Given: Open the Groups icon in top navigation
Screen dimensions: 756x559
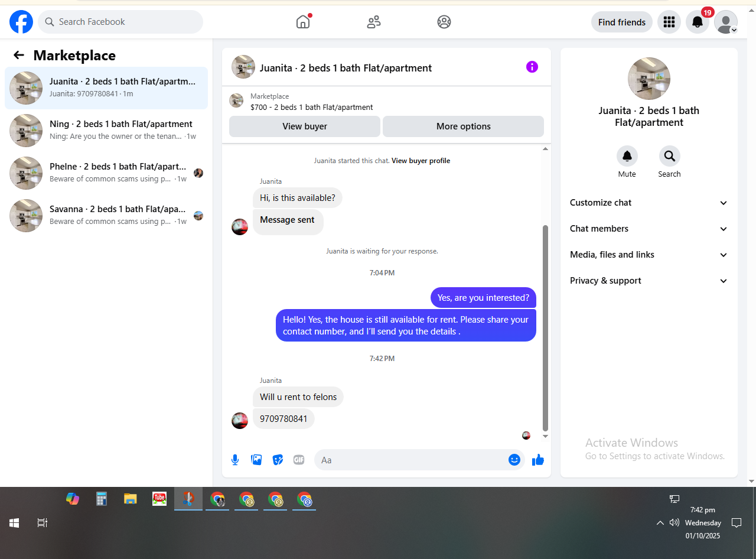Looking at the screenshot, I should point(444,22).
